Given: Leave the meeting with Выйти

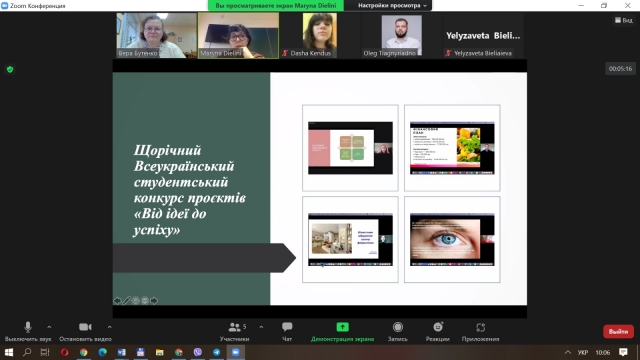Looking at the screenshot, I should coord(618,331).
